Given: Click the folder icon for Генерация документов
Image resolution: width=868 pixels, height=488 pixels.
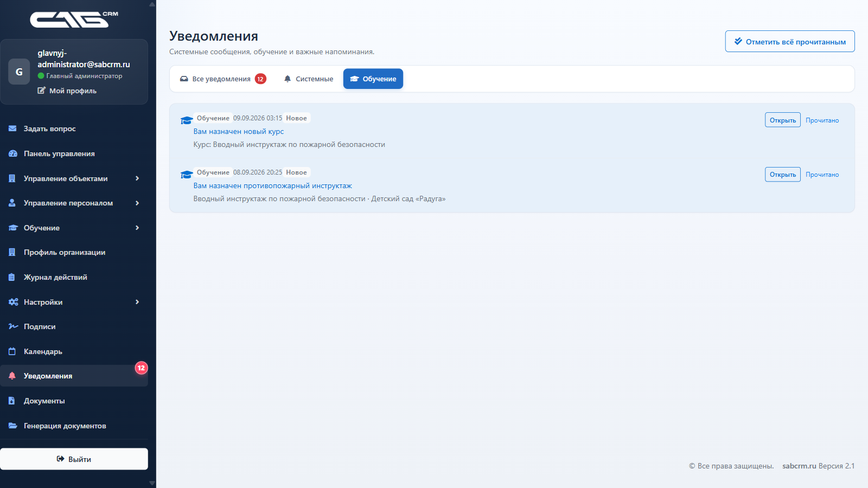Looking at the screenshot, I should (12, 426).
